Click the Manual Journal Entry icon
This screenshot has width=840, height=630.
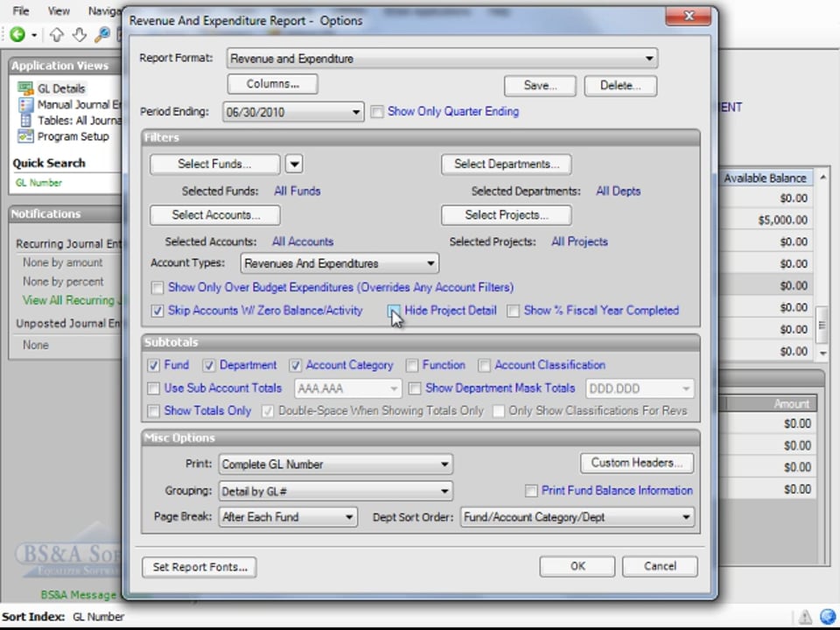coord(25,104)
